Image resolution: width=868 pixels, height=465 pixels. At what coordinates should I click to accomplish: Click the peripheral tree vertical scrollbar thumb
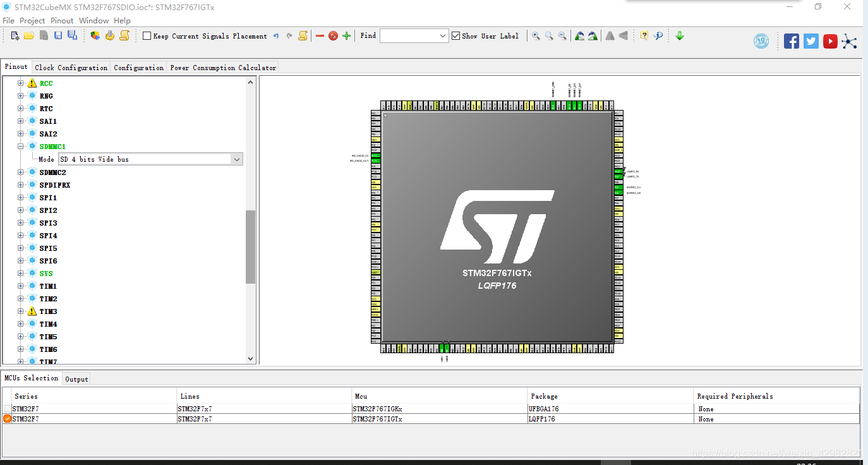[250, 247]
